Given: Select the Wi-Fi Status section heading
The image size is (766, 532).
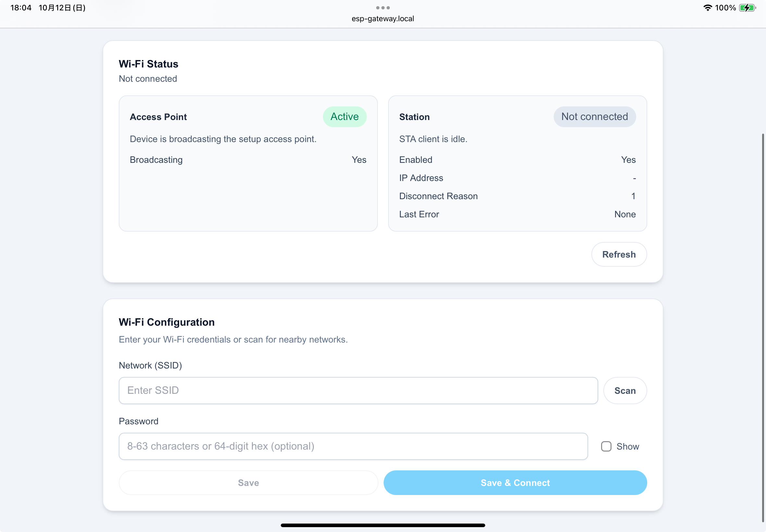Looking at the screenshot, I should pos(148,64).
